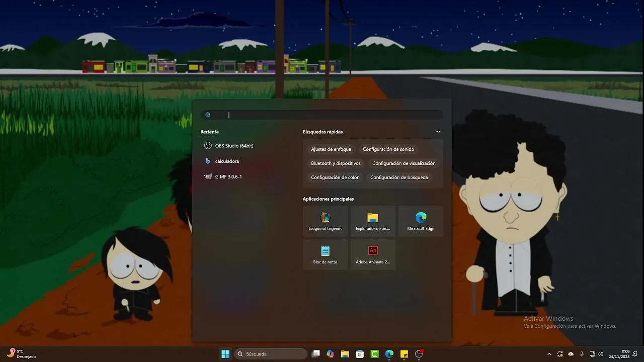
Task: Open Microsoft Store from the taskbar
Action: tap(360, 354)
